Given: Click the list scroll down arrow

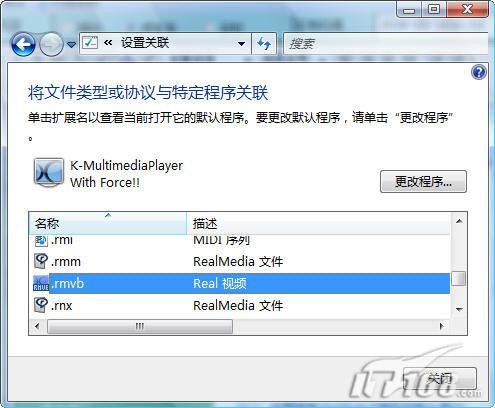Looking at the screenshot, I should [x=459, y=310].
